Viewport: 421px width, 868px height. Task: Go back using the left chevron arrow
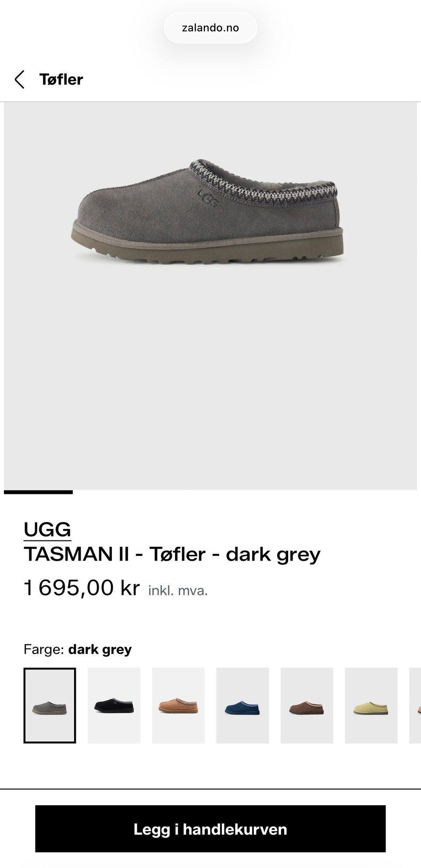pyautogui.click(x=19, y=79)
